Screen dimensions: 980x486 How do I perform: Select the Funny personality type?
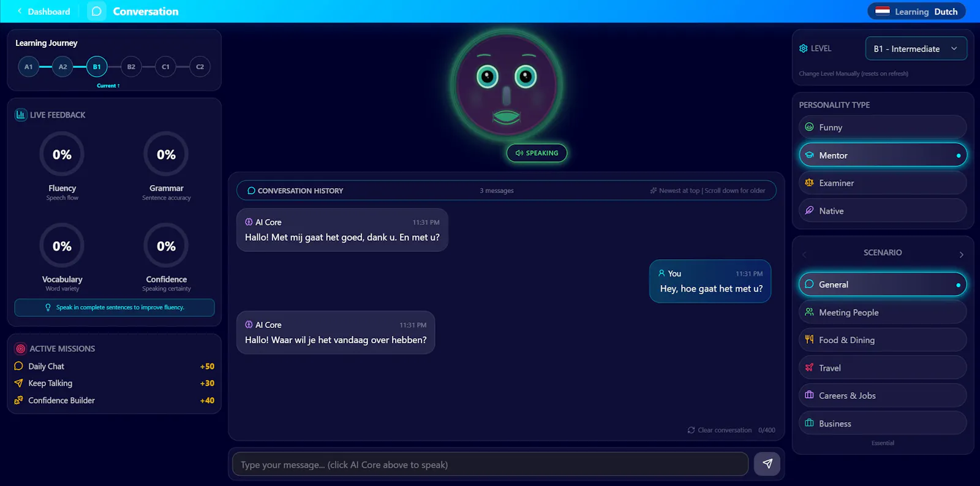pyautogui.click(x=883, y=127)
